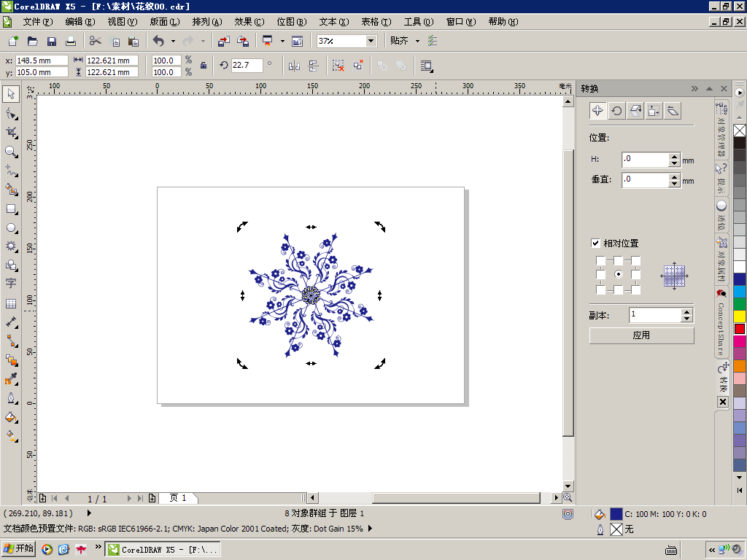Click the Open file folder icon
747x560 pixels.
32,41
